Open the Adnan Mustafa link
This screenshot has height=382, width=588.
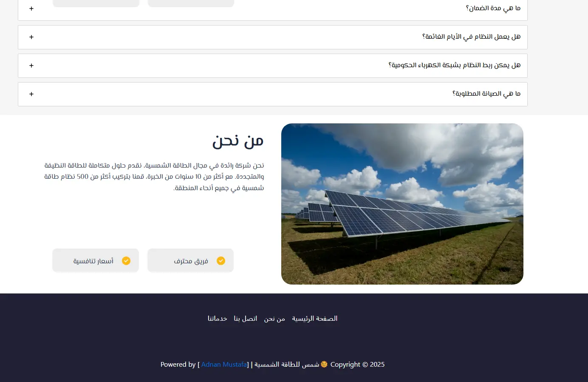224,364
